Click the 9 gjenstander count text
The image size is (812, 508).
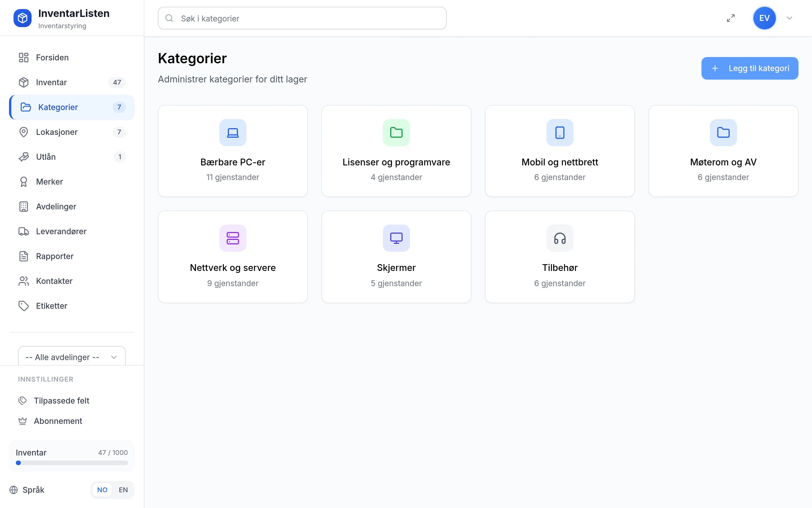[233, 283]
